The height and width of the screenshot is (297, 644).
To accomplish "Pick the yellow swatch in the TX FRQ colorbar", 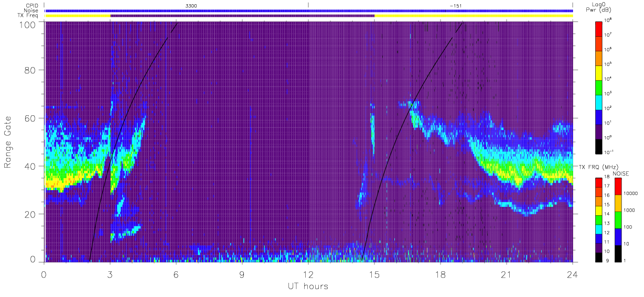I will (599, 211).
